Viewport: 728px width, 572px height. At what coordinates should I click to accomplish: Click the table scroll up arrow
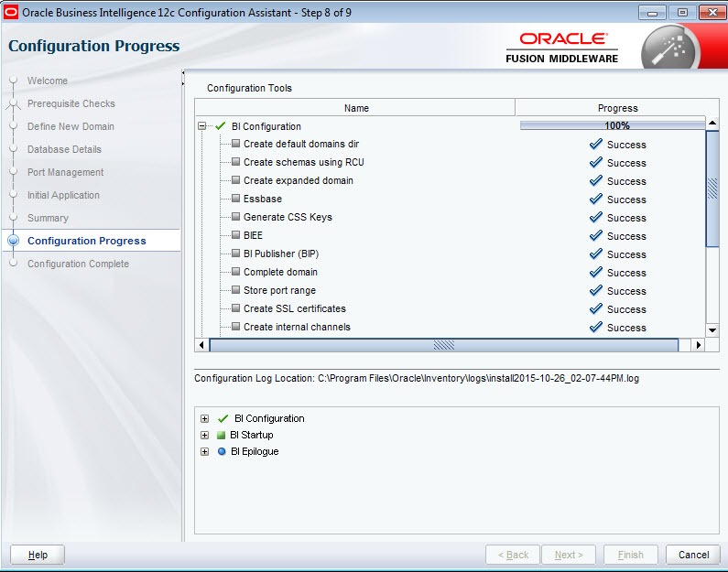[x=712, y=124]
